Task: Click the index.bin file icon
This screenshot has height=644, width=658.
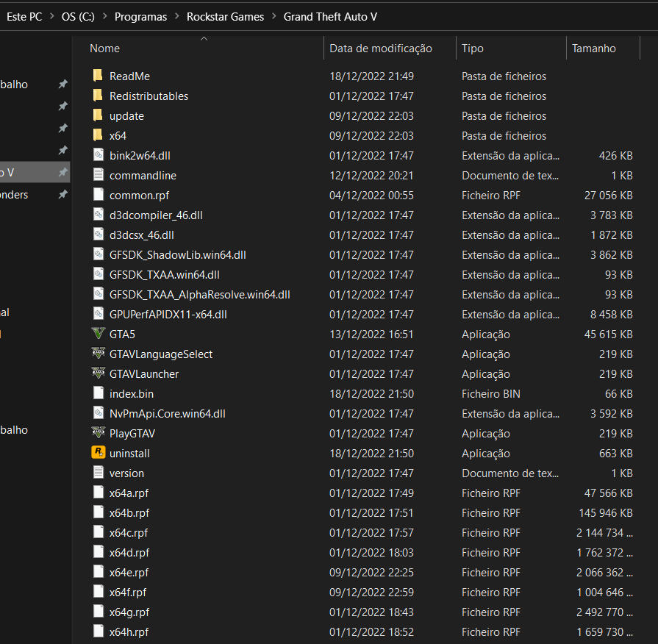Action: [x=99, y=393]
